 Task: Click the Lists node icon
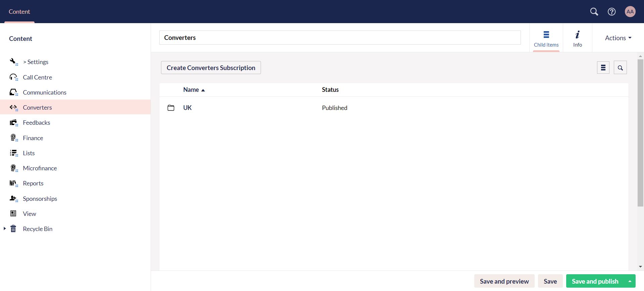(13, 153)
